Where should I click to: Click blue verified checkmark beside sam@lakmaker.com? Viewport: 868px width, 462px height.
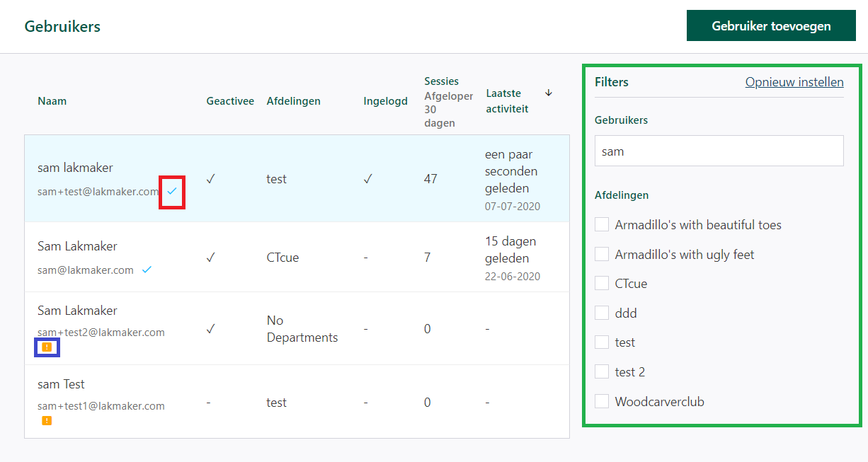pyautogui.click(x=147, y=270)
